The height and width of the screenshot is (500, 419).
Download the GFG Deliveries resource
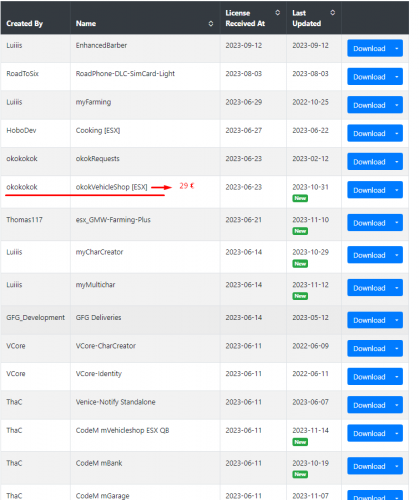pyautogui.click(x=369, y=320)
